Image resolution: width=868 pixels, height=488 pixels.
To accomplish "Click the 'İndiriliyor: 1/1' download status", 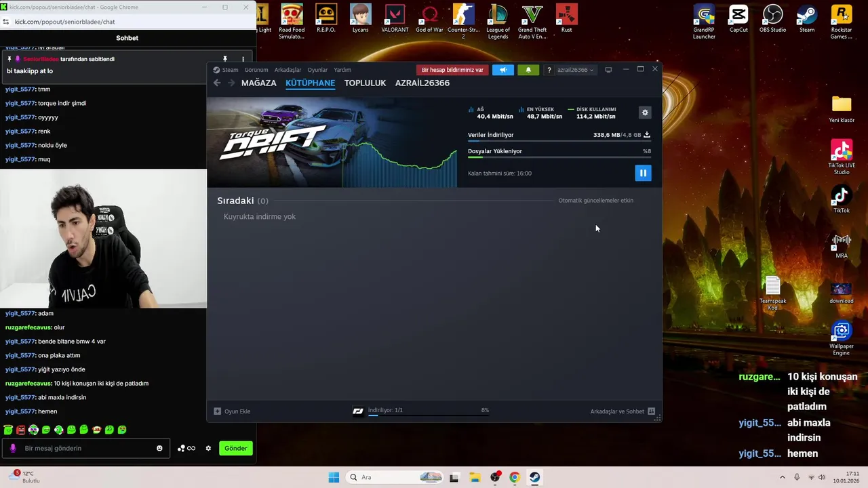I will point(385,410).
